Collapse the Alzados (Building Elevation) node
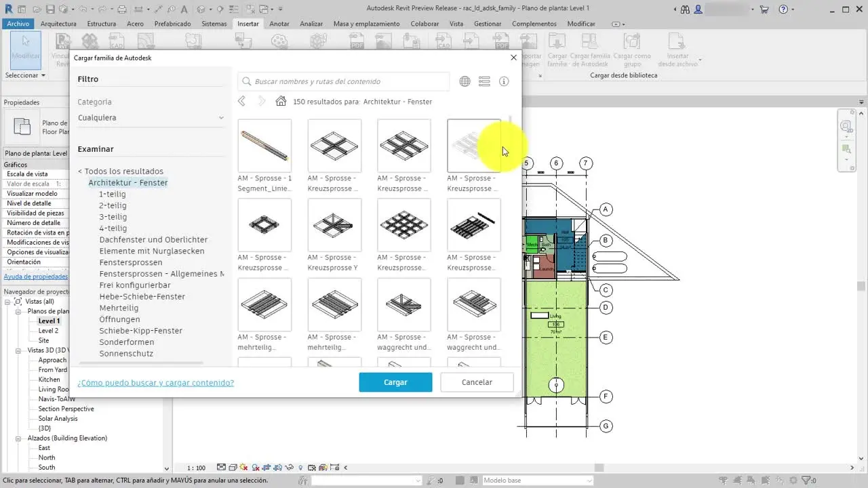The image size is (868, 488). [19, 439]
